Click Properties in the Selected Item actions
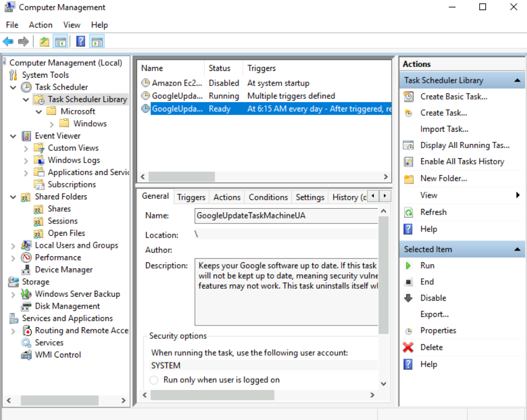527x420 pixels. pyautogui.click(x=438, y=330)
